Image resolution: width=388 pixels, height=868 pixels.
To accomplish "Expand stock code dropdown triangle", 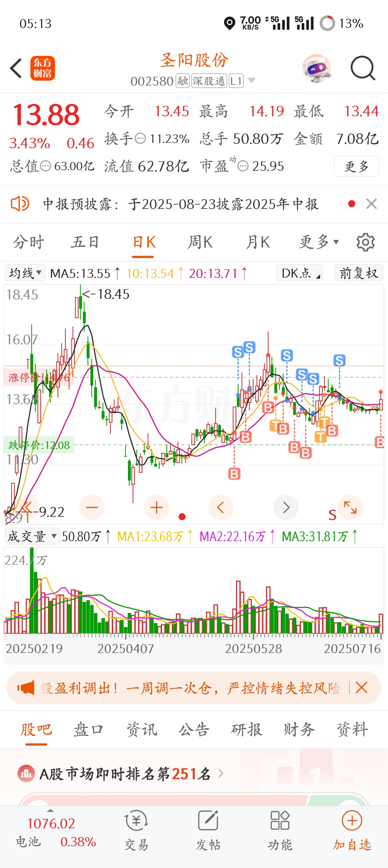I will [252, 80].
